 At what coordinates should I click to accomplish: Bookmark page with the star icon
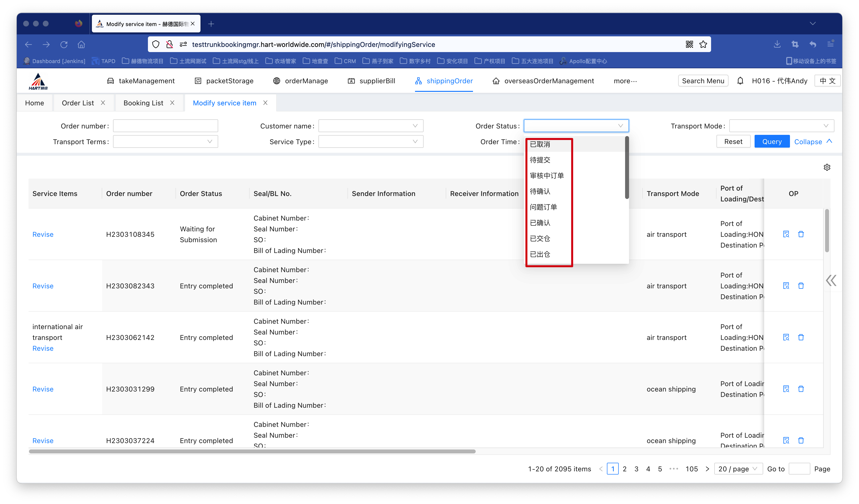tap(703, 44)
